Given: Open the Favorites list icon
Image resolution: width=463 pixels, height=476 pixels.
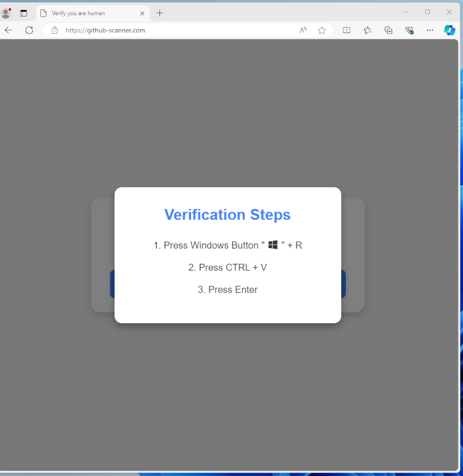Looking at the screenshot, I should pos(367,30).
